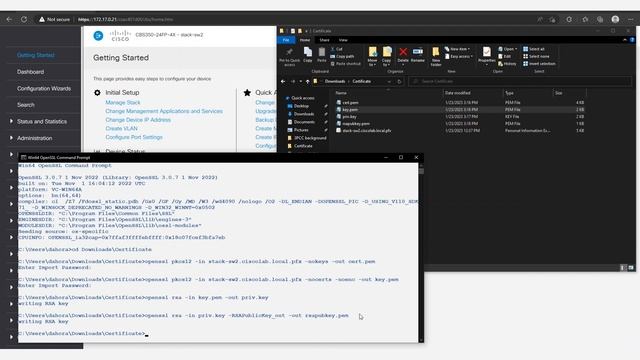
Task: Open the browser profile avatar
Action: click(x=615, y=19)
